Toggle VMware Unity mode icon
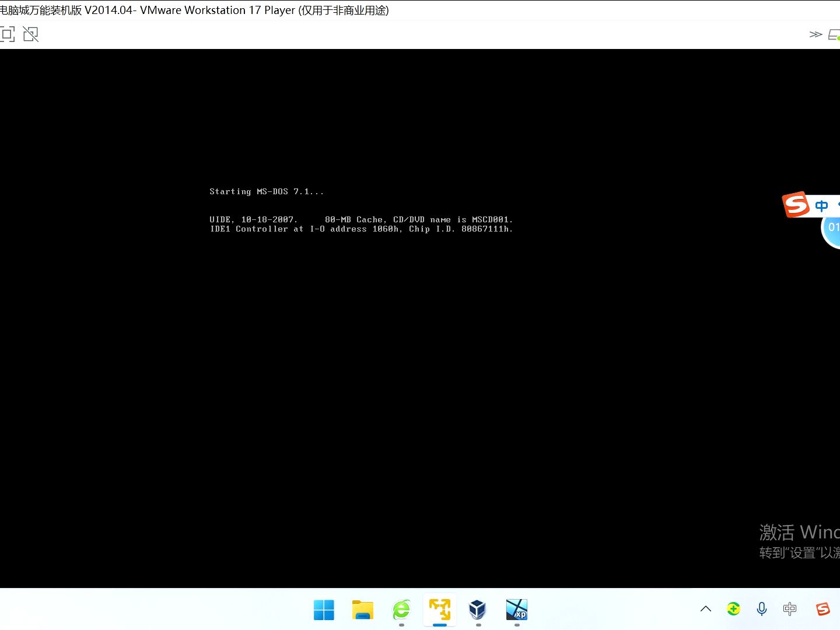 (x=31, y=34)
